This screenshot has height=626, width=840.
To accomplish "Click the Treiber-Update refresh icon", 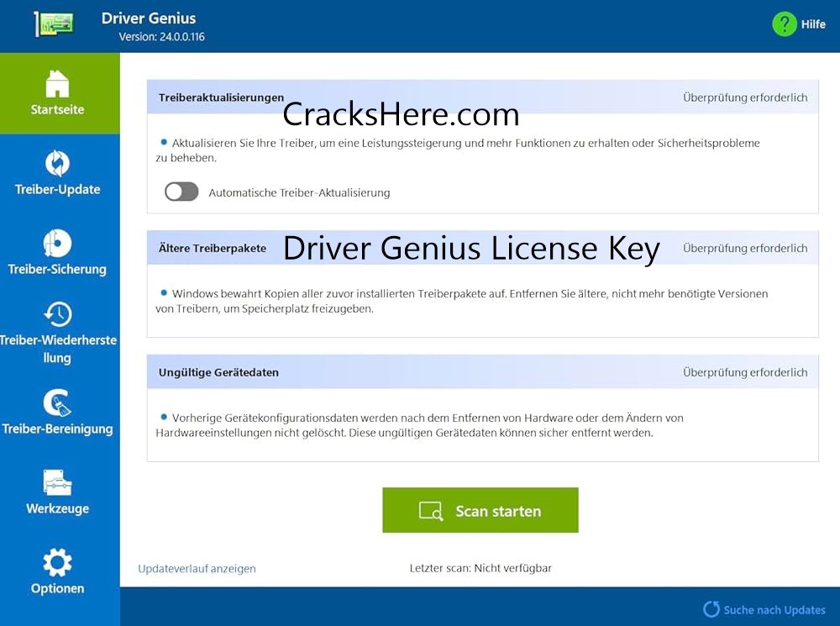I will (57, 164).
